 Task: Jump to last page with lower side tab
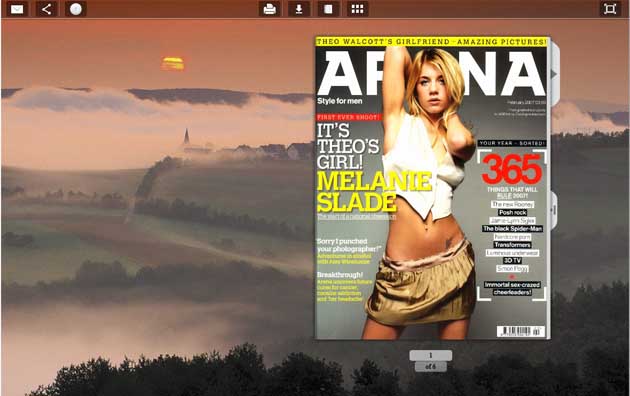click(554, 210)
